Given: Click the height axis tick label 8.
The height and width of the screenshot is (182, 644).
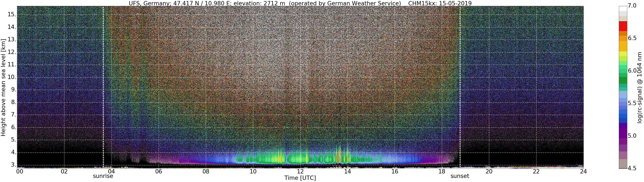Looking at the screenshot, I should [14, 103].
